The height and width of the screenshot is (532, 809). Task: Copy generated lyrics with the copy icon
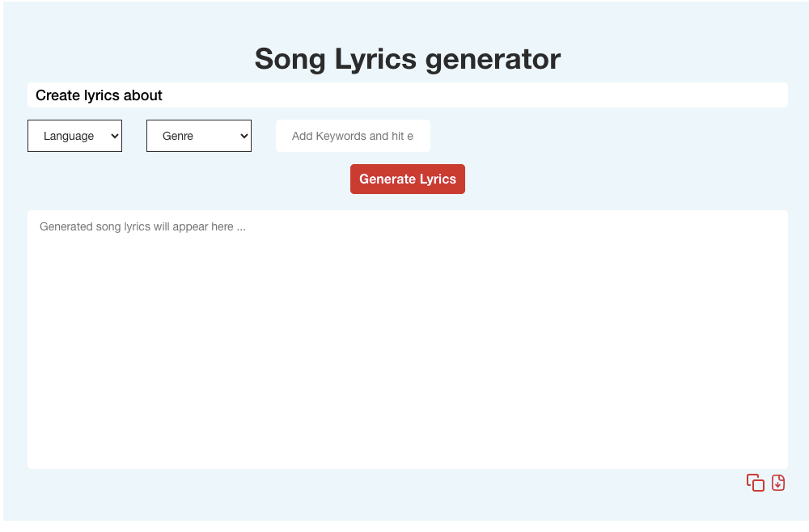pyautogui.click(x=756, y=483)
